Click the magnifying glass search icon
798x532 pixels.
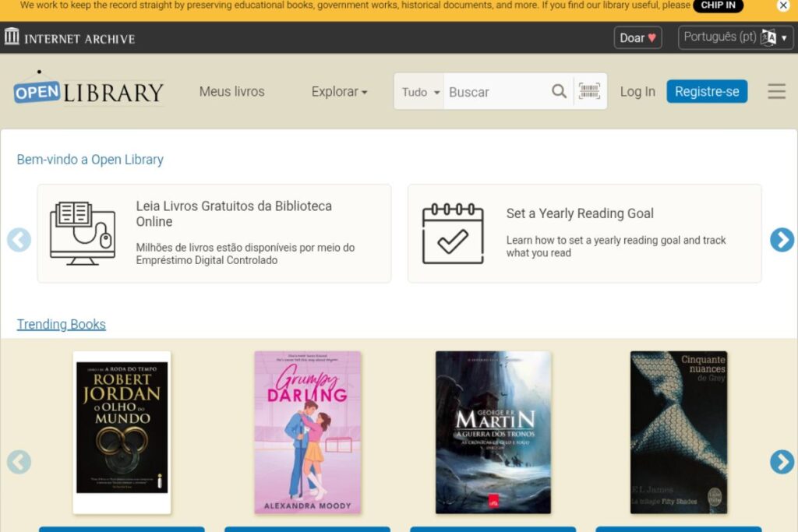click(x=559, y=92)
